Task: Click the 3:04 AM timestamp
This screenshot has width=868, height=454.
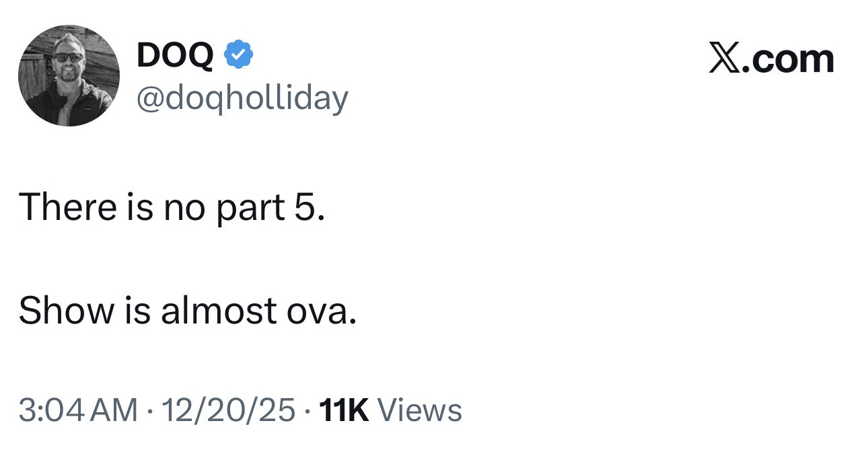Action: (x=78, y=410)
